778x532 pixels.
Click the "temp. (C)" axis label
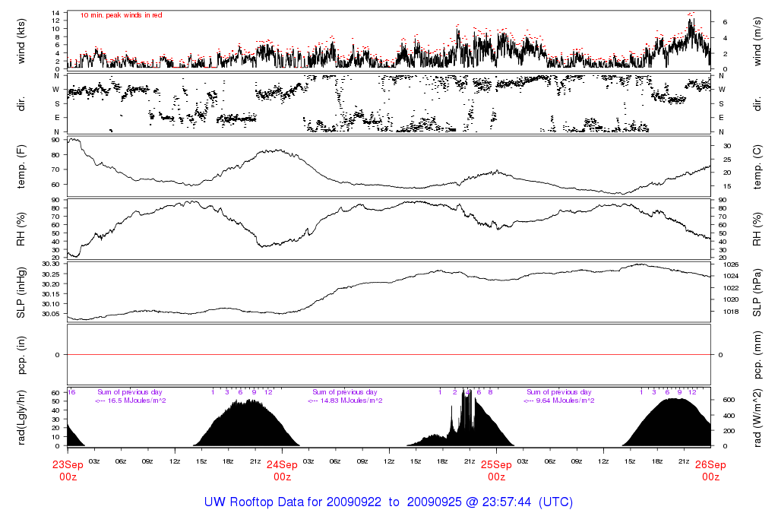[757, 167]
